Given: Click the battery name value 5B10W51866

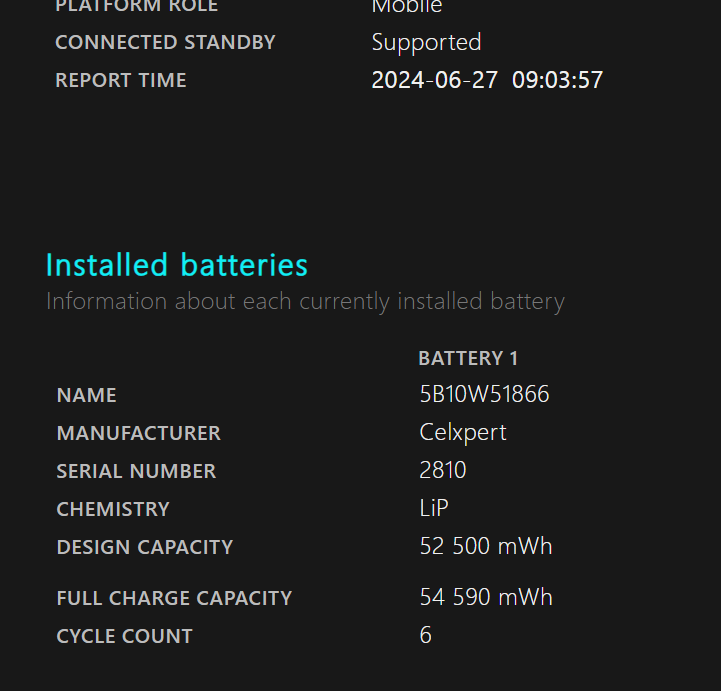Looking at the screenshot, I should point(484,395).
